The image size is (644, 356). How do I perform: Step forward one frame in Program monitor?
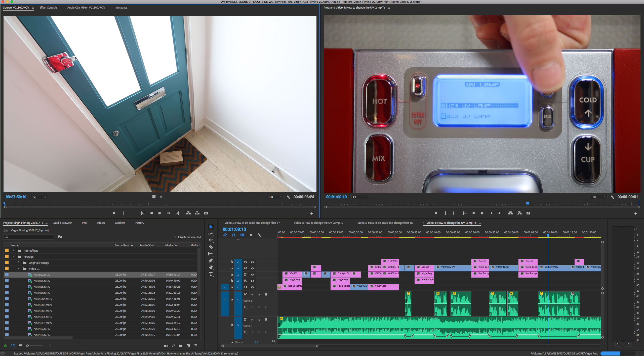point(491,213)
